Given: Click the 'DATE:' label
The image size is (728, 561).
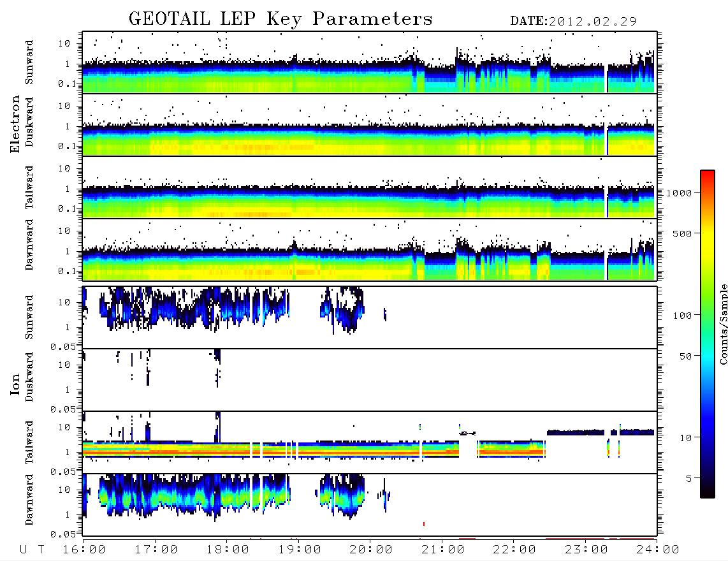Looking at the screenshot, I should coord(529,22).
